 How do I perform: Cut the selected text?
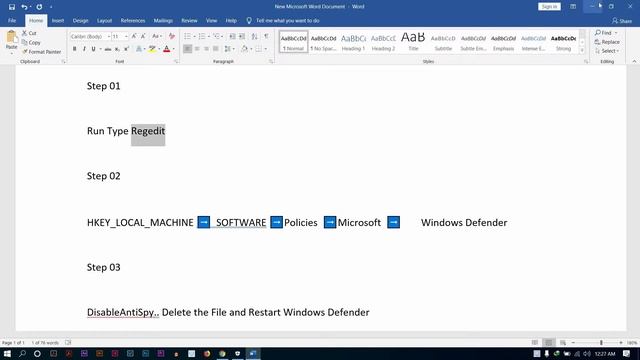point(29,33)
